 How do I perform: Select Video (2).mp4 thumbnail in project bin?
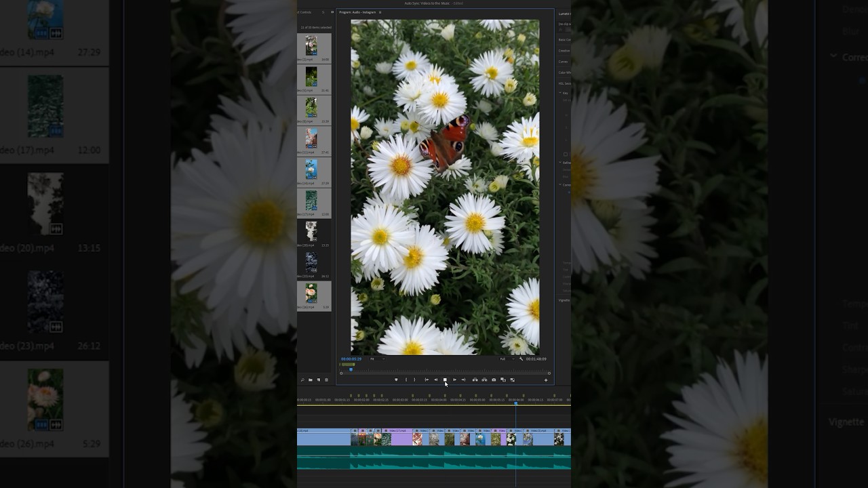(x=311, y=45)
